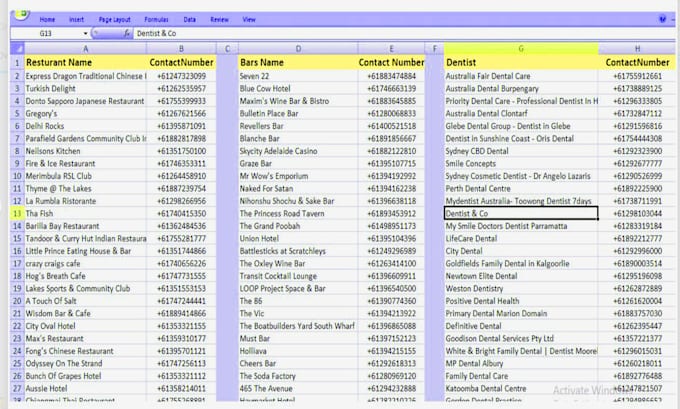Select phone number +61883474884 cell

pyautogui.click(x=391, y=76)
